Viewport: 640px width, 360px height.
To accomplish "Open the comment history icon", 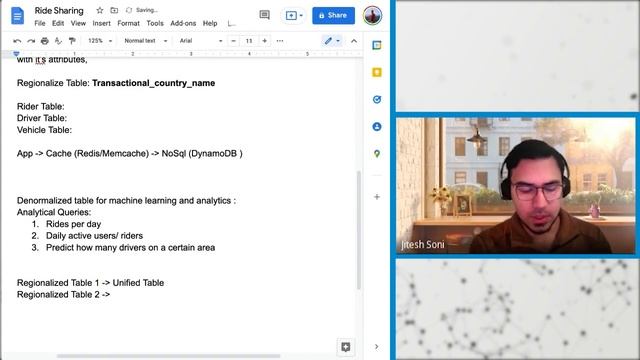I will [x=264, y=15].
